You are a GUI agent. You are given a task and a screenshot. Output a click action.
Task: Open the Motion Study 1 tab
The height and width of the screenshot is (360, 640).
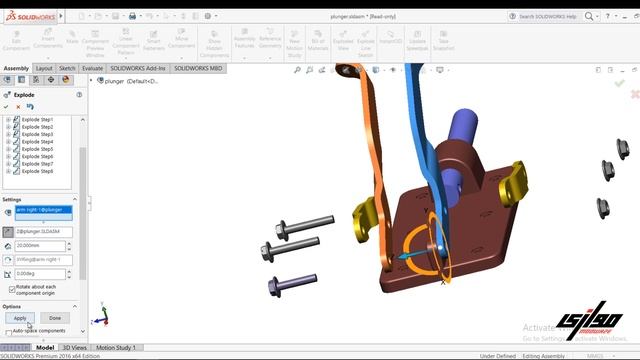pos(116,347)
